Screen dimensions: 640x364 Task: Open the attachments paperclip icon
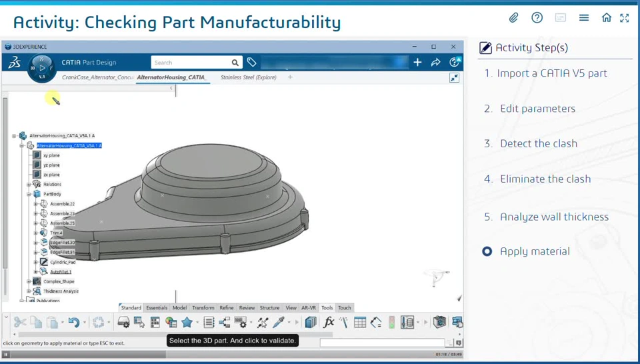pos(513,17)
